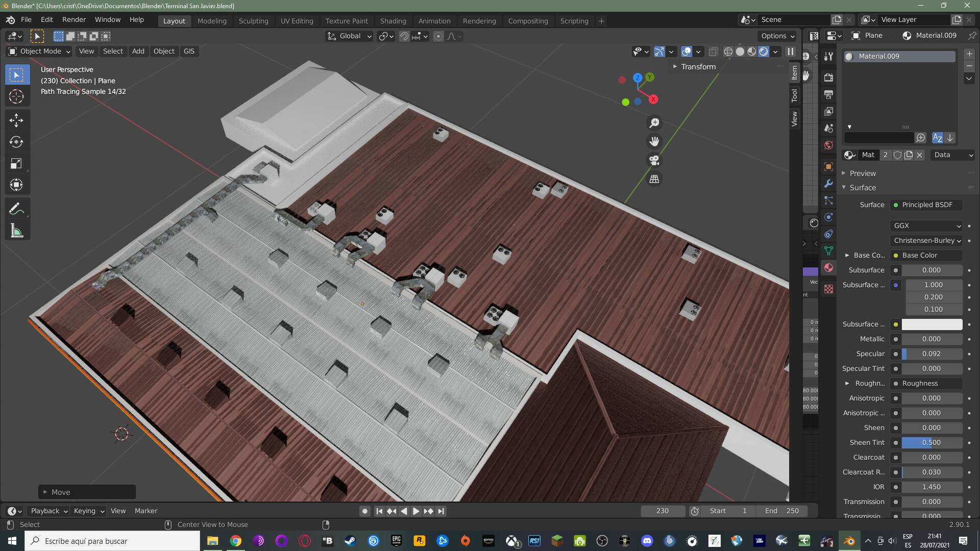Toggle proportional editing button
The height and width of the screenshot is (551, 980).
pyautogui.click(x=438, y=36)
